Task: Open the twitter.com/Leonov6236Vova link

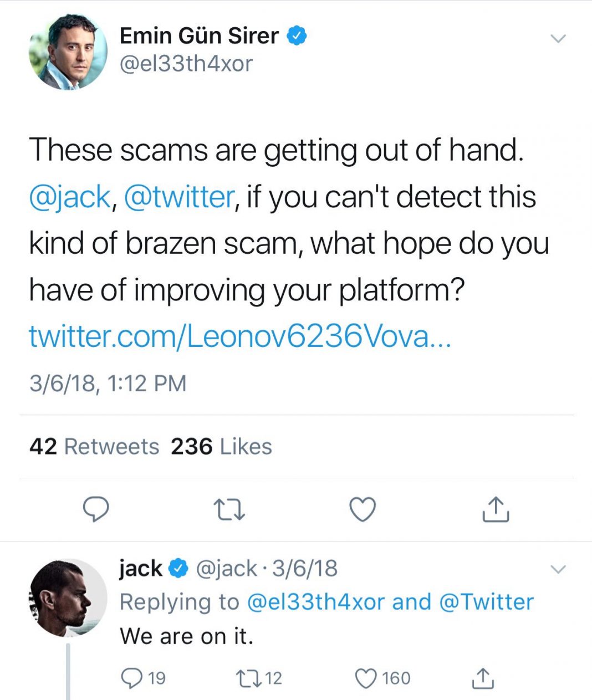Action: tap(240, 336)
